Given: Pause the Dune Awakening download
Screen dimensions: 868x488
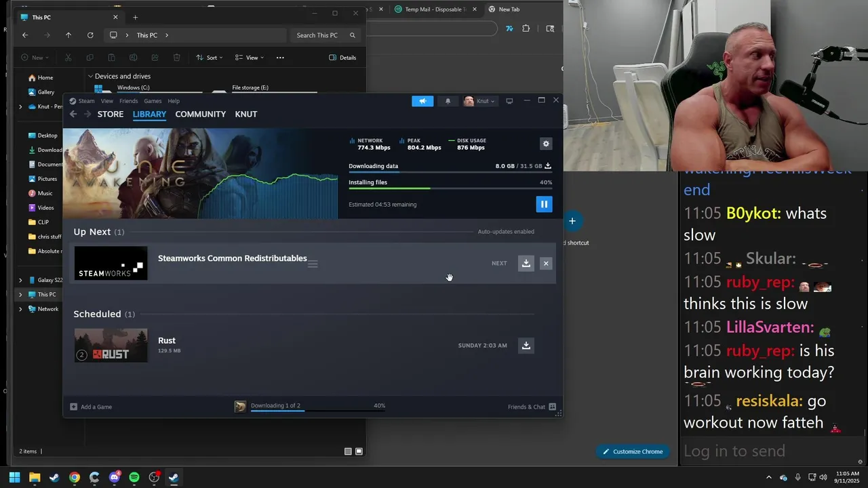Looking at the screenshot, I should 544,204.
